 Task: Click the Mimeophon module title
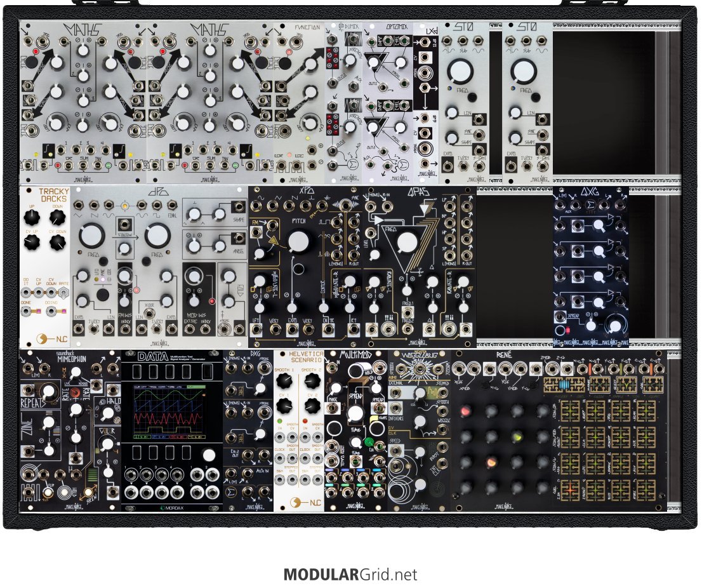pyautogui.click(x=72, y=357)
